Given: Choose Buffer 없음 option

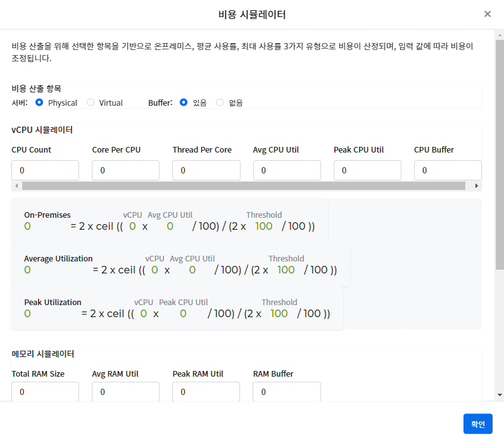Looking at the screenshot, I should pyautogui.click(x=220, y=103).
